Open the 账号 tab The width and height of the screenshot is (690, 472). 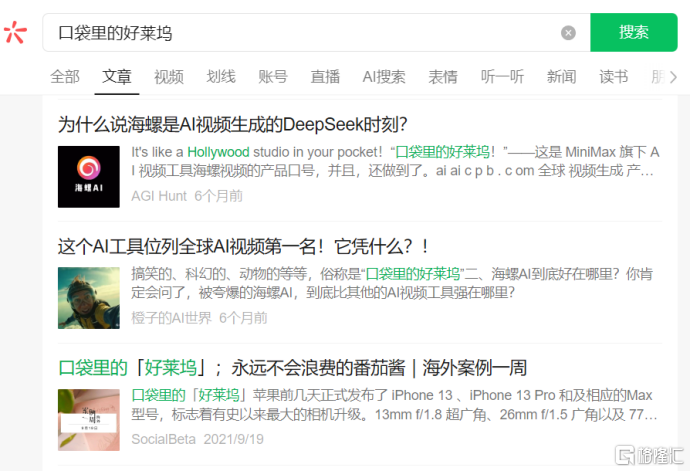tap(273, 77)
